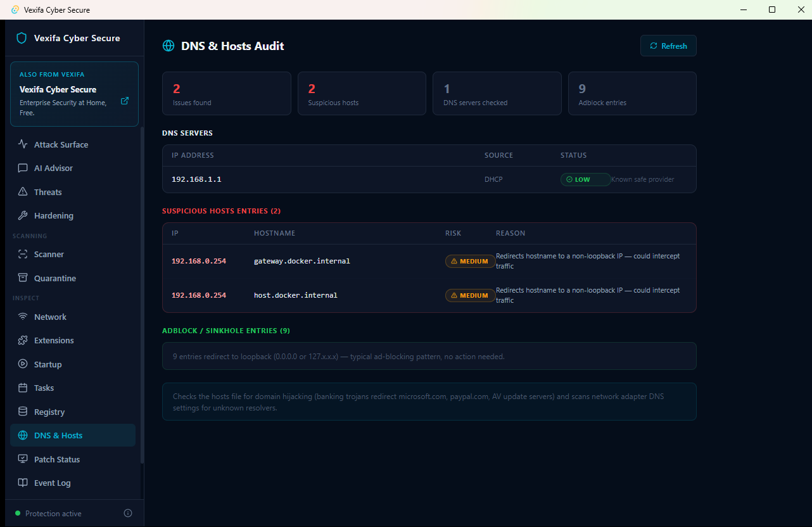This screenshot has height=527, width=812.
Task: Click the Patch Status monitor icon
Action: point(23,459)
